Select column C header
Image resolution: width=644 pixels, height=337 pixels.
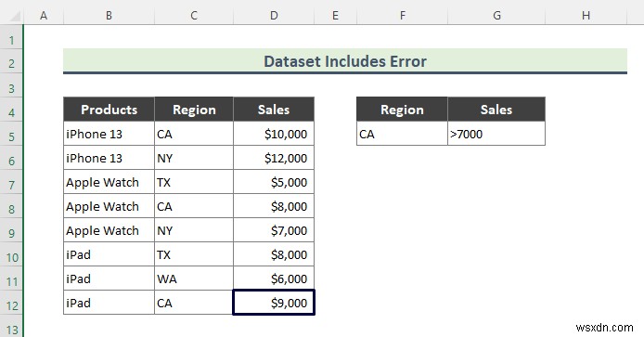pos(194,16)
